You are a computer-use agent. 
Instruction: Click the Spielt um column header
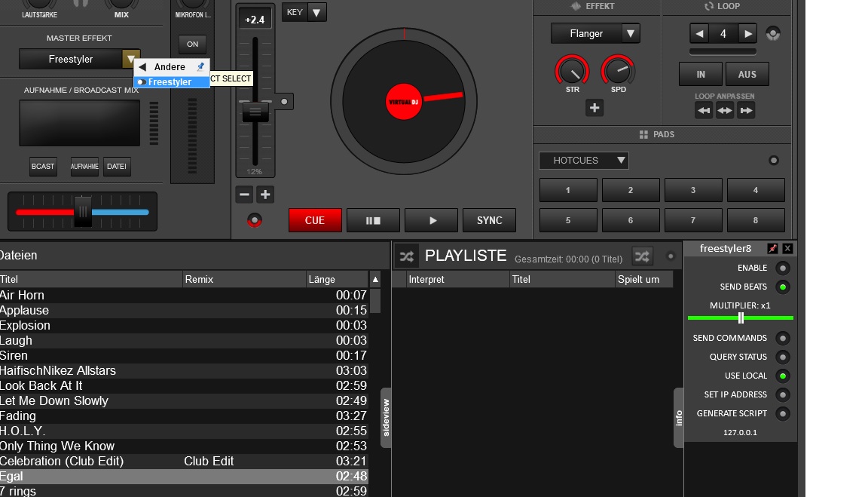(x=643, y=279)
